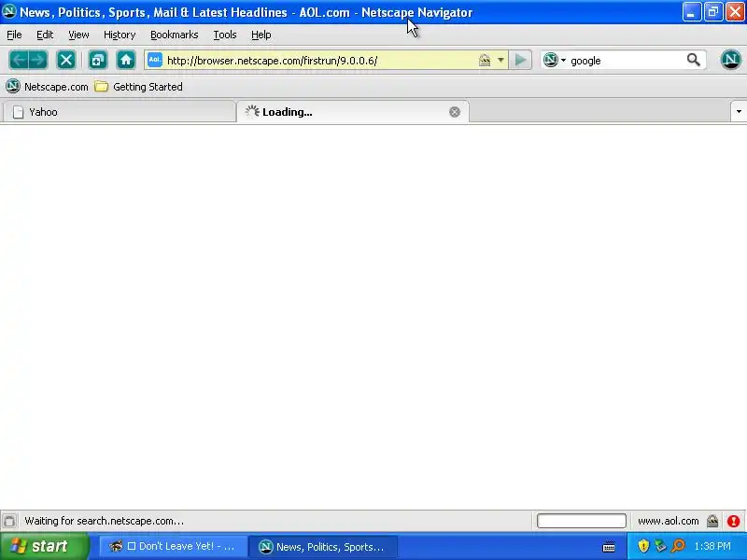Click the AOL site icon in the address bar
Image resolution: width=747 pixels, height=560 pixels.
pyautogui.click(x=154, y=60)
